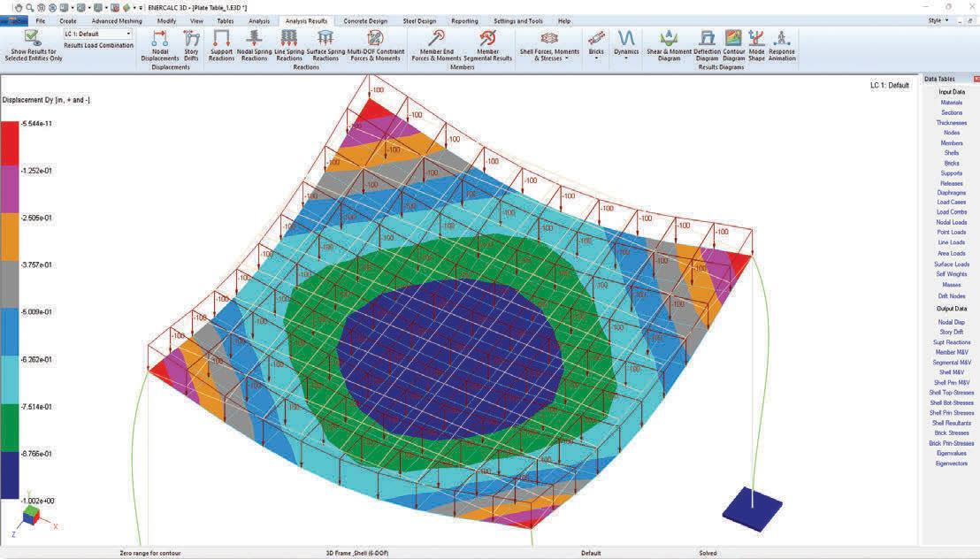Switch to the Steel Design tab

click(419, 21)
